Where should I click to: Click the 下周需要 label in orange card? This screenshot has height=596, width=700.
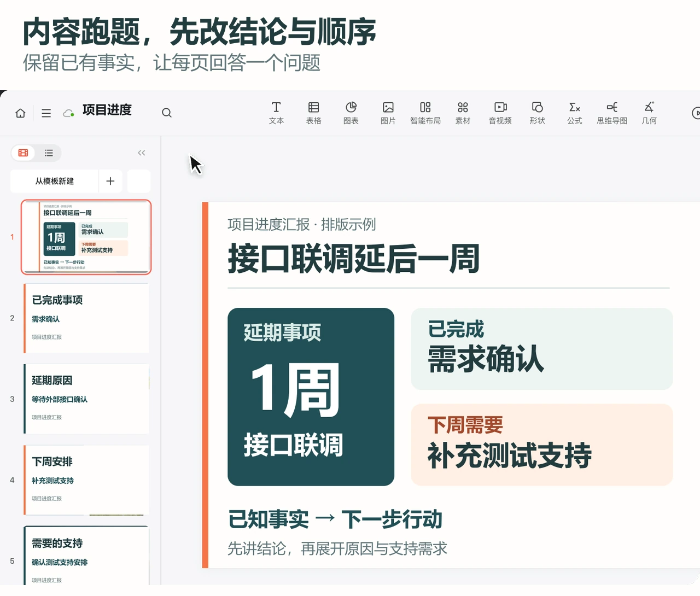[x=465, y=425]
